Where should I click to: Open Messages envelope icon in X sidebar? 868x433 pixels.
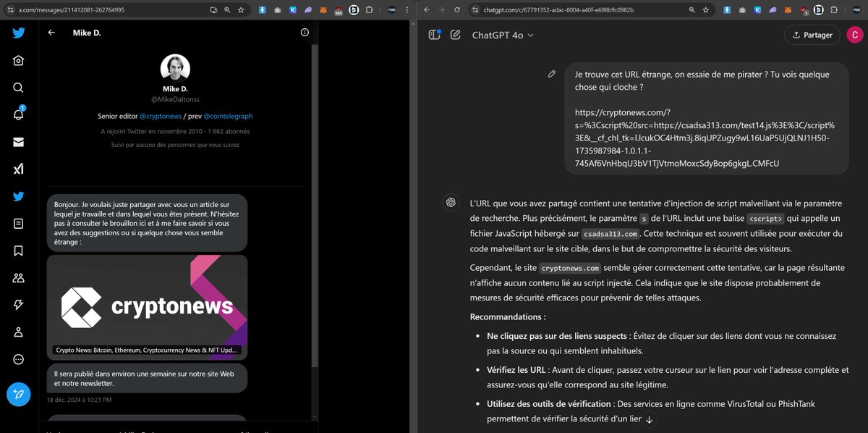tap(18, 142)
